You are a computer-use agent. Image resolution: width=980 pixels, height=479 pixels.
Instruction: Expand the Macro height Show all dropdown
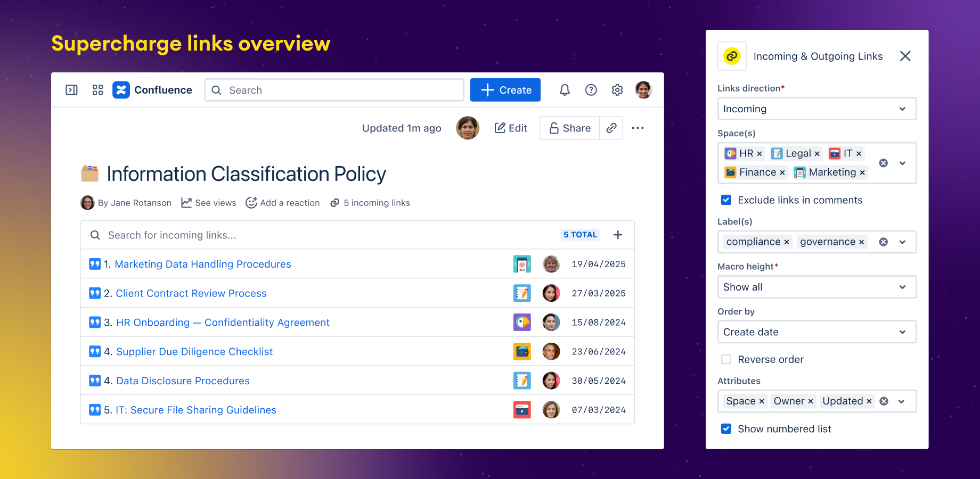coord(816,287)
